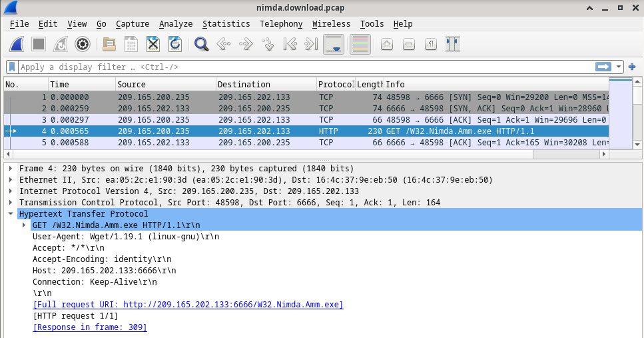
Task: Open the Help menu
Action: coord(402,24)
